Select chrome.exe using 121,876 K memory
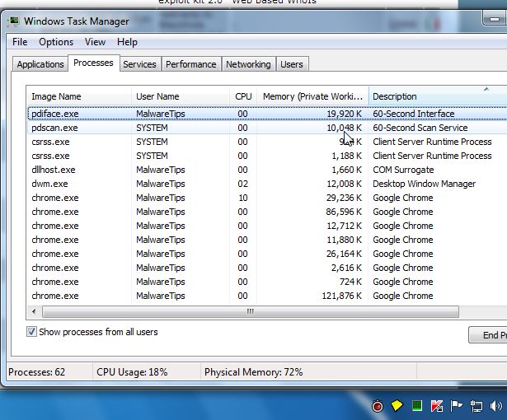 click(267, 296)
